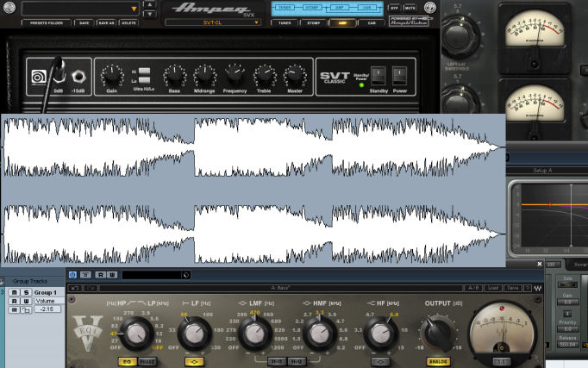The width and height of the screenshot is (588, 368).
Task: Toggle the blue plugin power button in the EQ window
Action: 72,275
